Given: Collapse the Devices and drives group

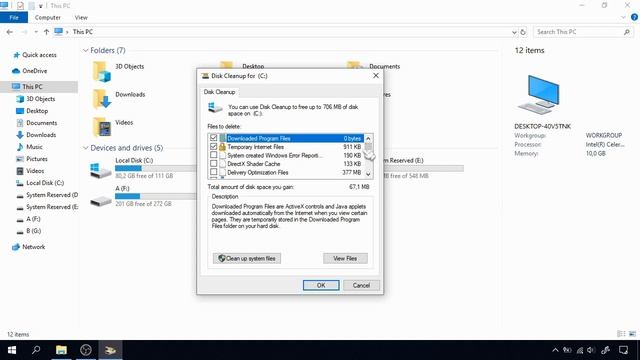Looking at the screenshot, I should click(x=86, y=148).
